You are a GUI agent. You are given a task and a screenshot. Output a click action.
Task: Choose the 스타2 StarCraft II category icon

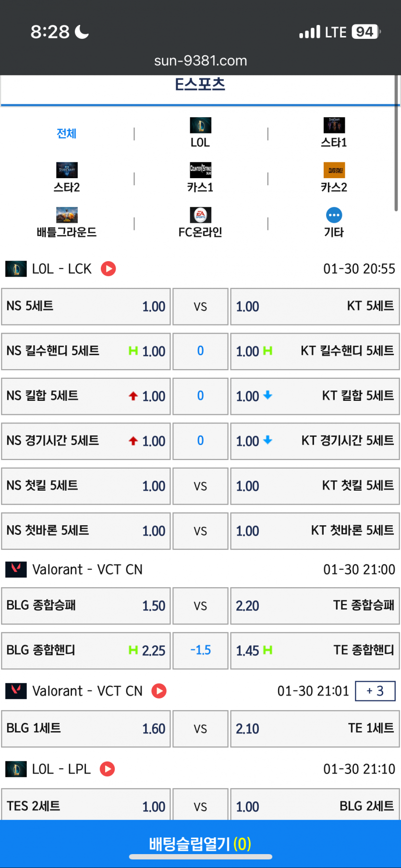point(67,170)
